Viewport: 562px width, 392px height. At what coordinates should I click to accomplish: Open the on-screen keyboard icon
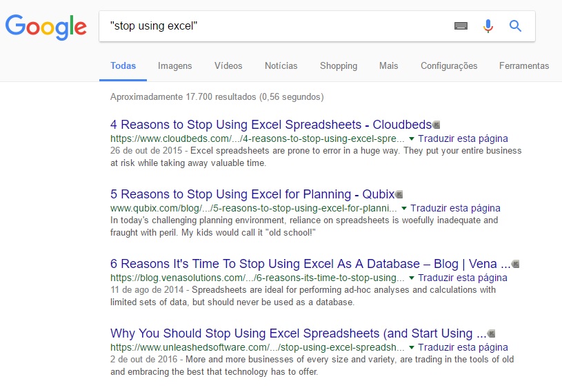pos(461,25)
